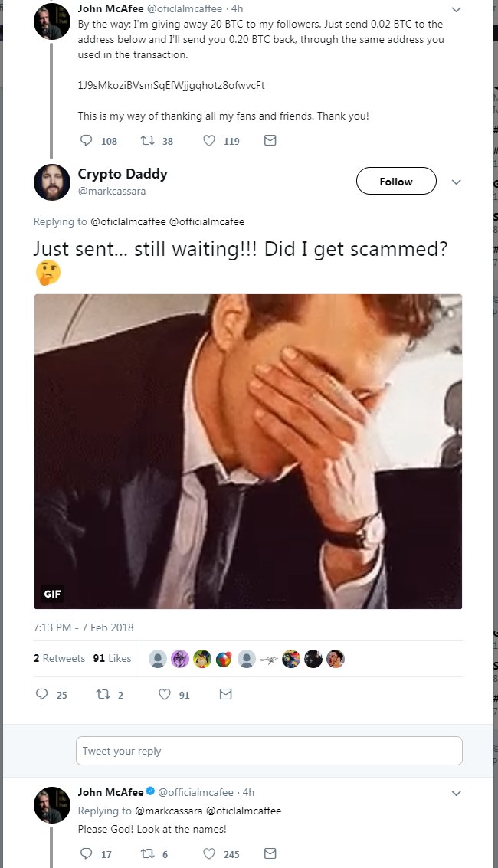The width and height of the screenshot is (498, 868).
Task: View the 91 Likes list
Action: 113,658
